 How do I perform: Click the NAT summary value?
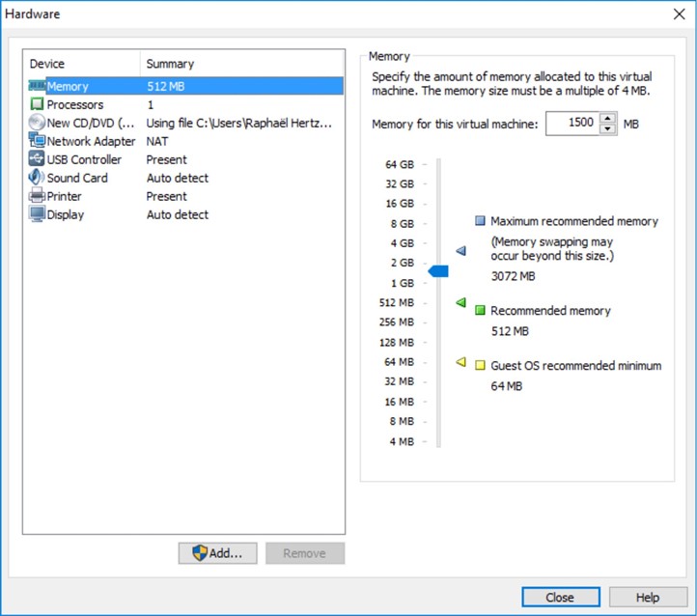tap(157, 141)
